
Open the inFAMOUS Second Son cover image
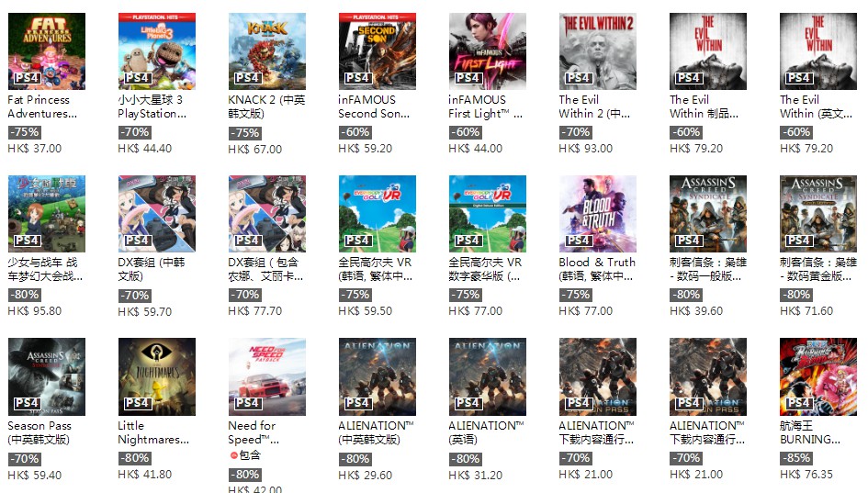[x=377, y=50]
